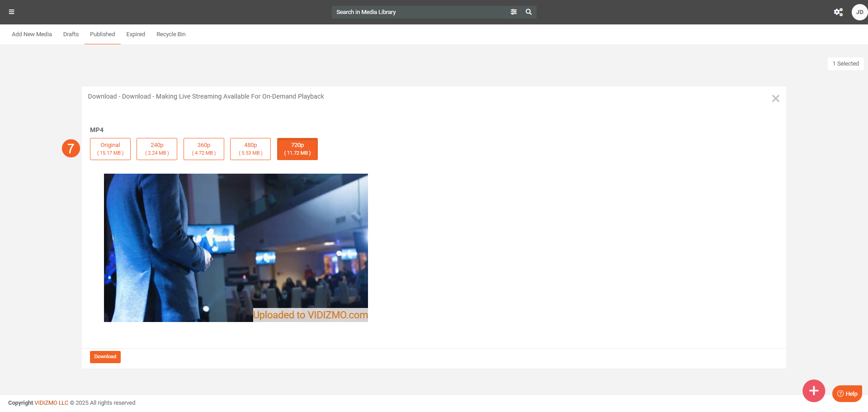Choose the 240p download option
This screenshot has height=412, width=868.
click(157, 149)
